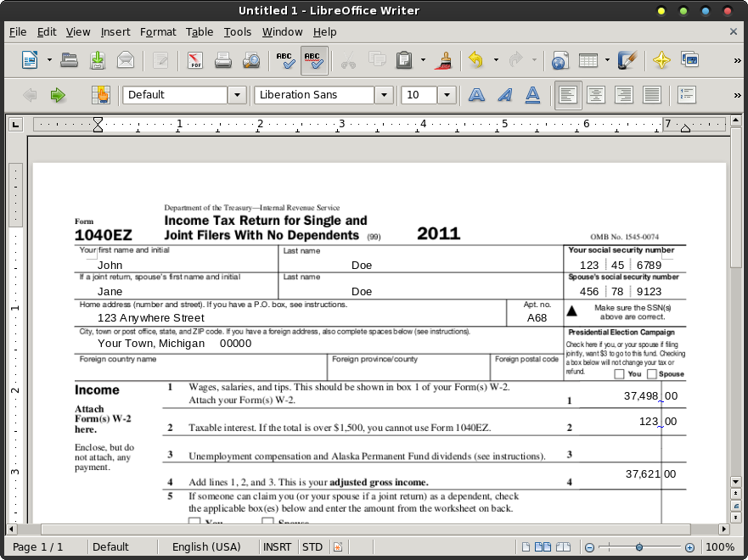Open the File menu
748x560 pixels.
point(18,32)
